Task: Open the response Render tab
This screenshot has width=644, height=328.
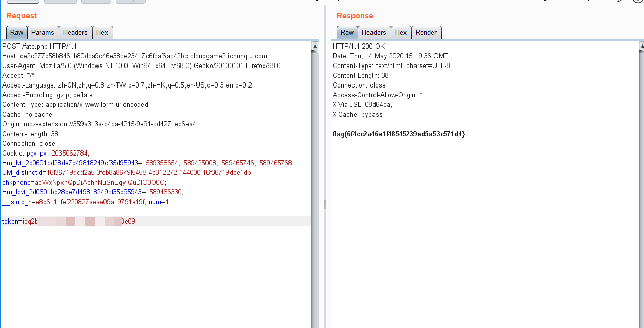Action: point(426,32)
